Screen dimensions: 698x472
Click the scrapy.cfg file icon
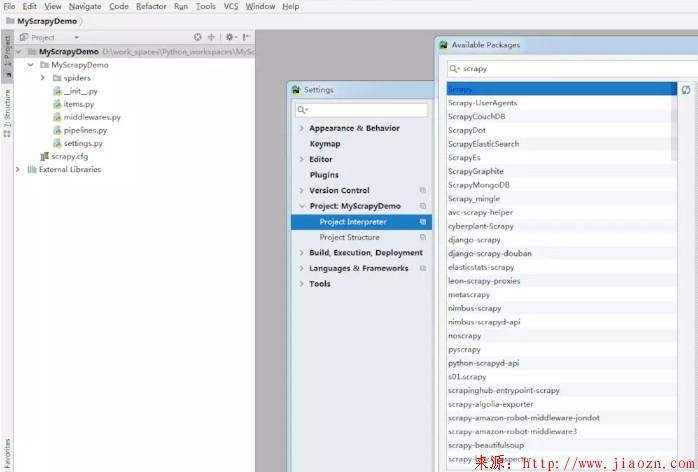[x=44, y=156]
